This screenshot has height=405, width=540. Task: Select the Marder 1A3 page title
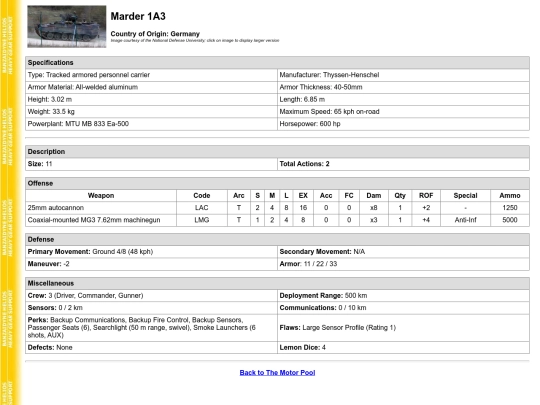pos(138,16)
